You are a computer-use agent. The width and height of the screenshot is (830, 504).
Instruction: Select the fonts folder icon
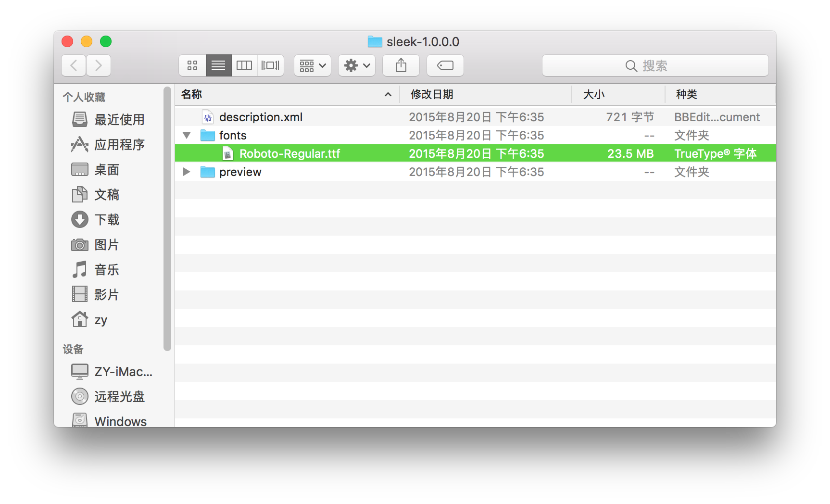pos(208,135)
